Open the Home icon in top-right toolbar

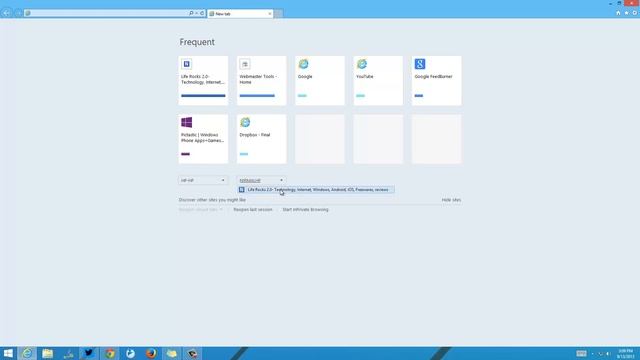[x=618, y=13]
